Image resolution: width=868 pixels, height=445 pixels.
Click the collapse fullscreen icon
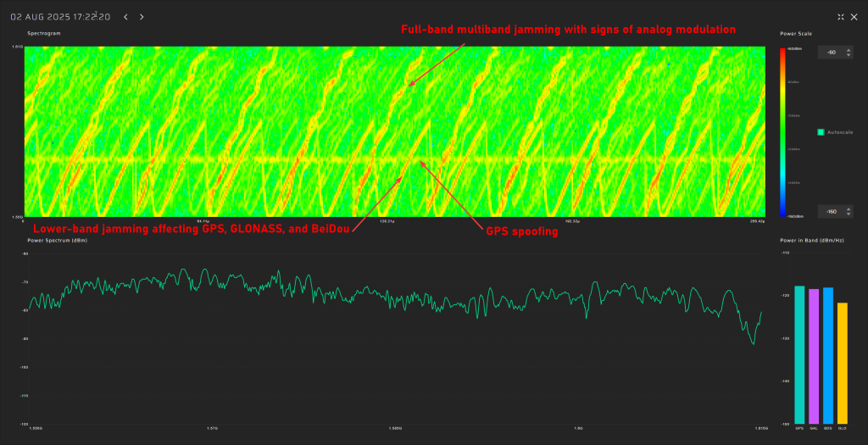(840, 16)
